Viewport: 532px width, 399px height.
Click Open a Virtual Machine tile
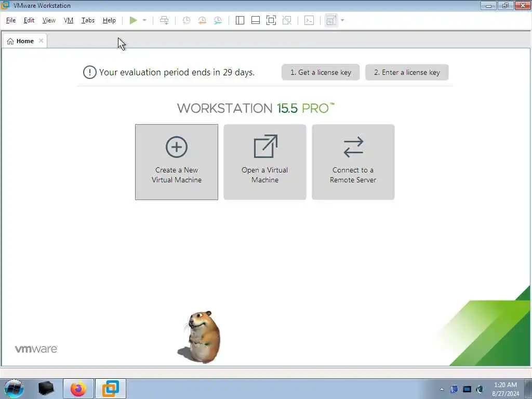[x=264, y=162]
